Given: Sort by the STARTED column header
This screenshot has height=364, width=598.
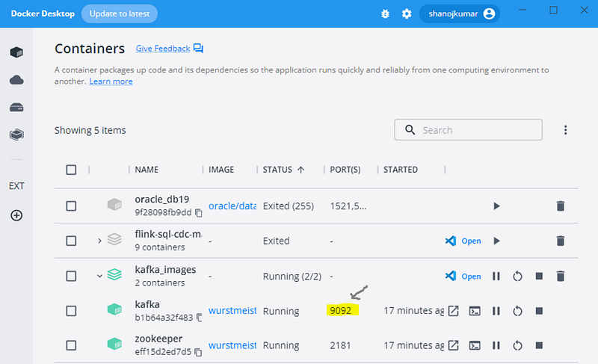Looking at the screenshot, I should (401, 170).
